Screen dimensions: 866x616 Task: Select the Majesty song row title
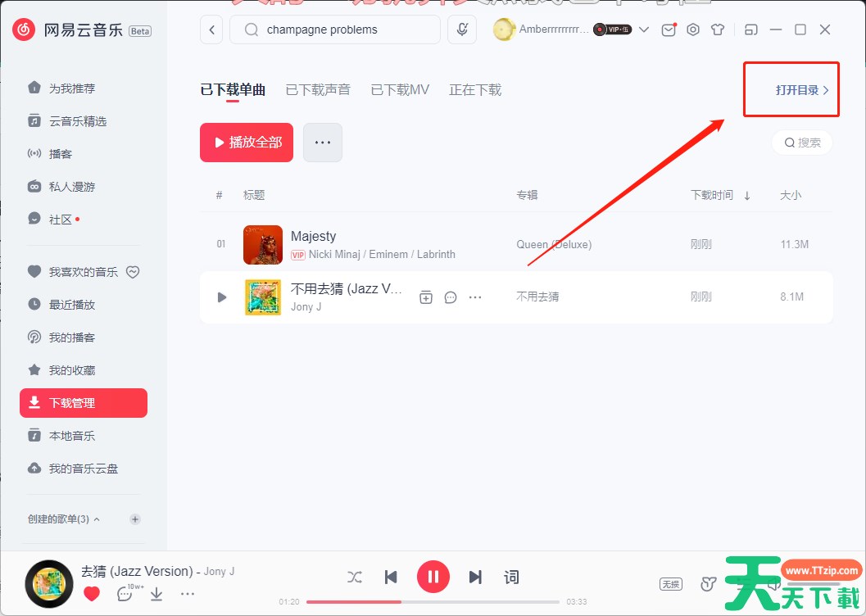(313, 236)
